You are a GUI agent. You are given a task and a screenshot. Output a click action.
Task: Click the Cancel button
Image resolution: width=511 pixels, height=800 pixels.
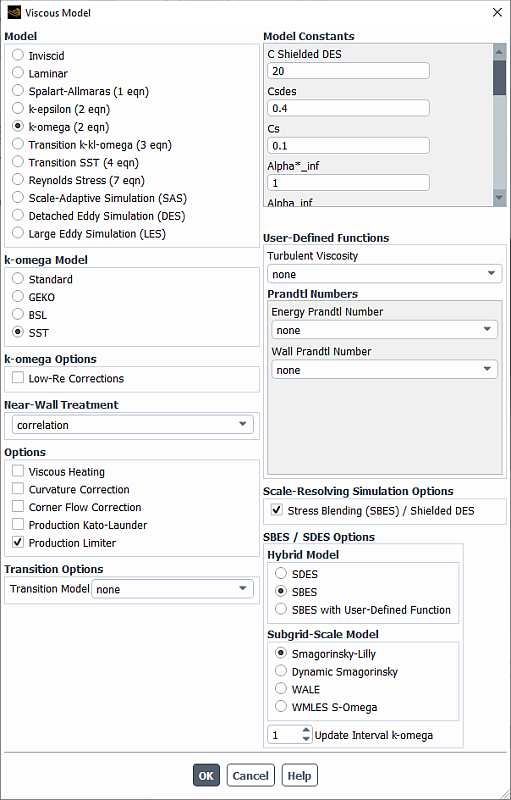coord(250,776)
